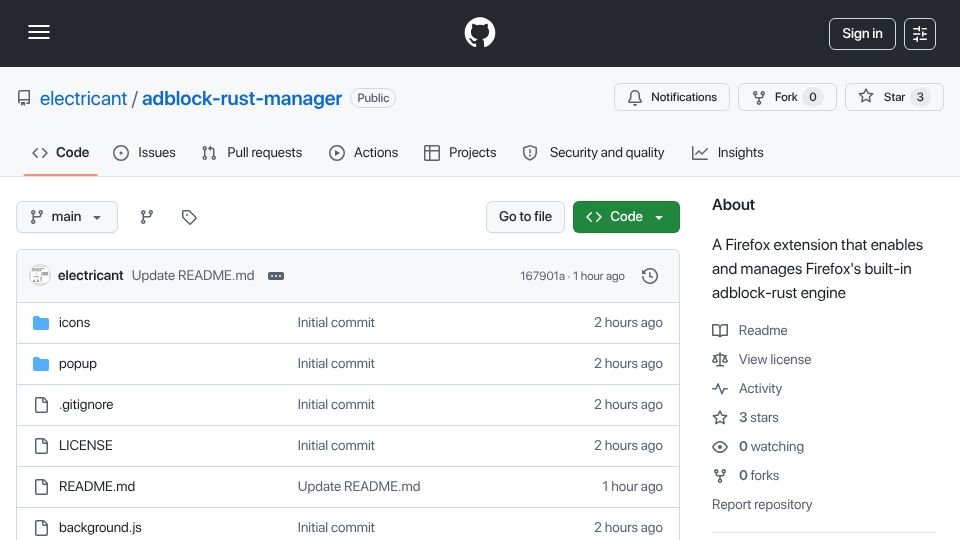Open the README.md file
The height and width of the screenshot is (540, 960).
point(97,487)
